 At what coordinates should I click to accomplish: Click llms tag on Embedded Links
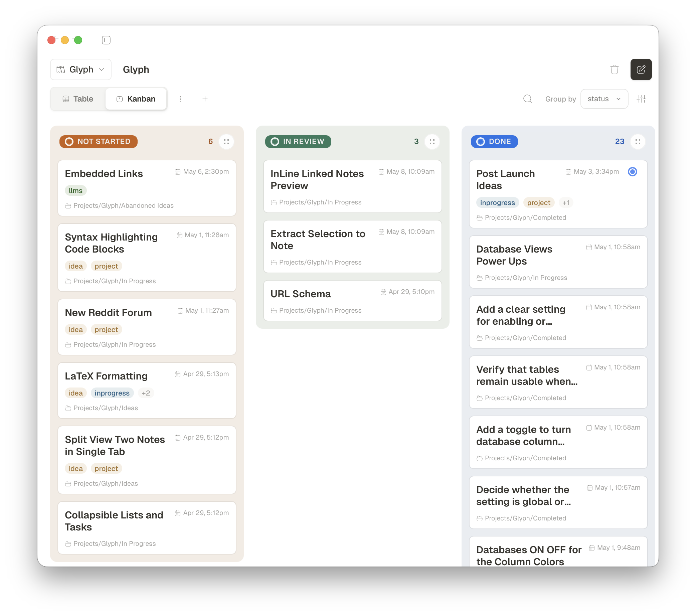75,191
